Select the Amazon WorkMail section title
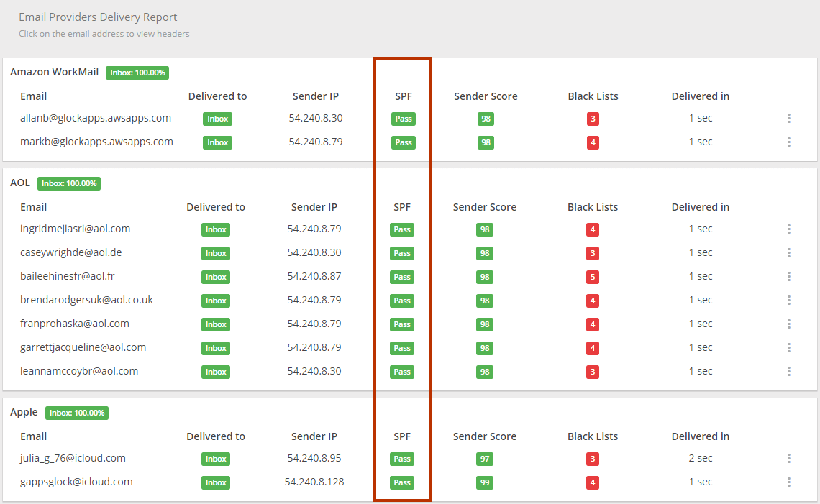 [x=54, y=72]
